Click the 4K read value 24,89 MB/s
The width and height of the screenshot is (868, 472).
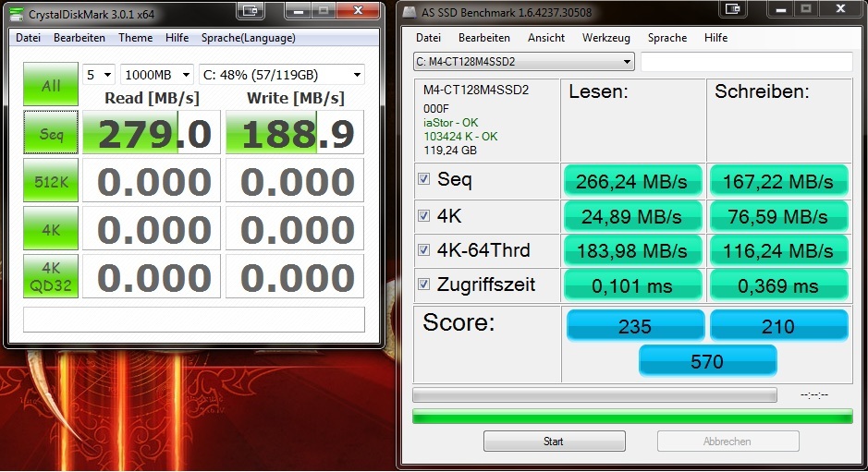click(x=632, y=216)
